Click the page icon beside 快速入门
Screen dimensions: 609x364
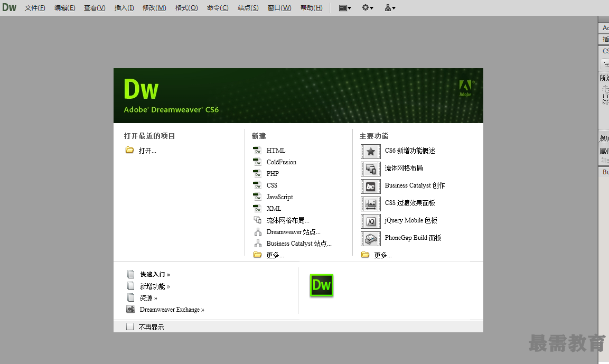coord(131,274)
